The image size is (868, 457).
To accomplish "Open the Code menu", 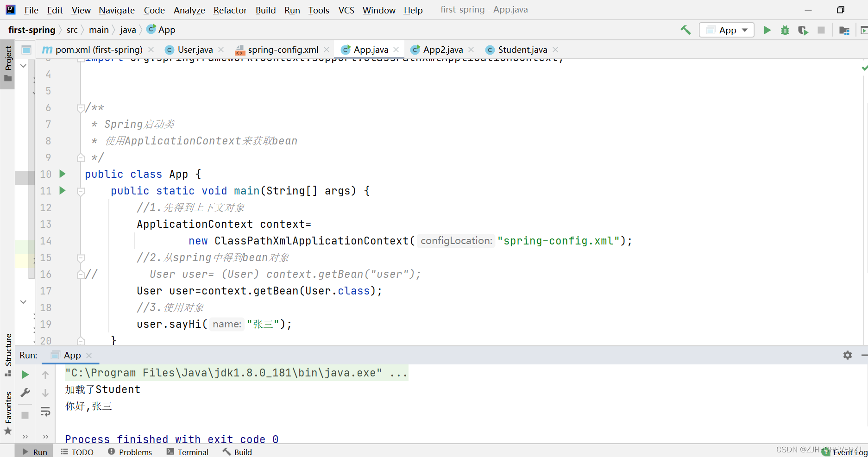I will click(154, 10).
